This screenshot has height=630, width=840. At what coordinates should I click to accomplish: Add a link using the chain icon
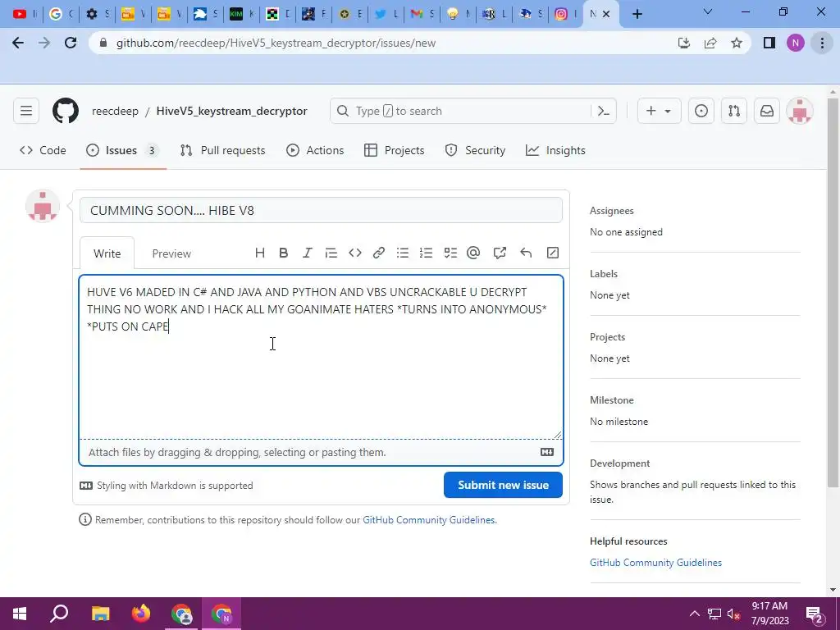pos(379,253)
